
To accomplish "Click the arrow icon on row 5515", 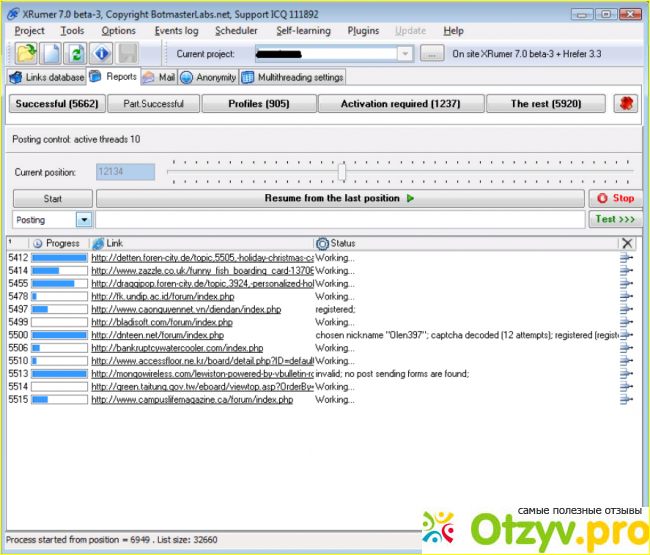I will pos(626,400).
